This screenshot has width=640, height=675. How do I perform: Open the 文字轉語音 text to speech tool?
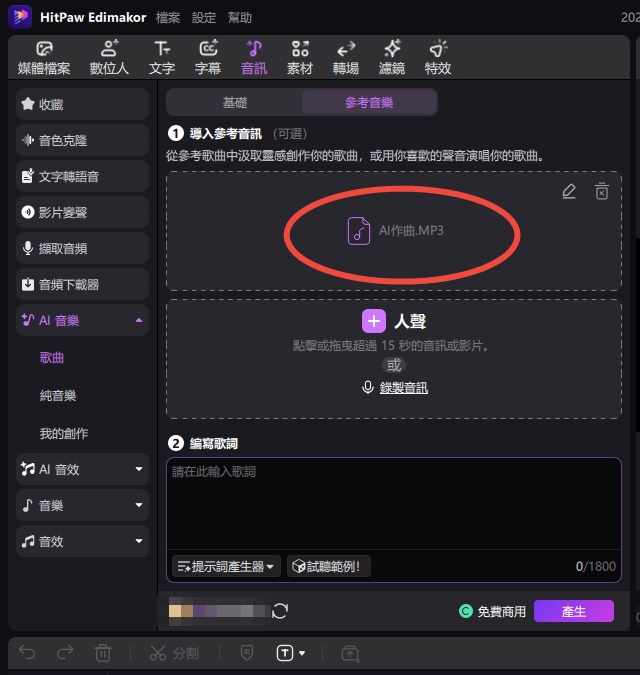tap(83, 176)
